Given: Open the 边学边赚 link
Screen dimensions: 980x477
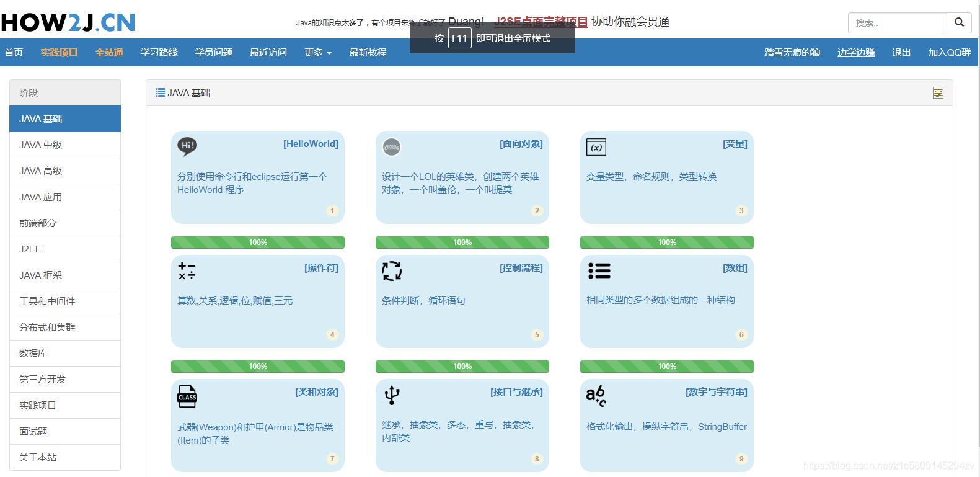Looking at the screenshot, I should 856,53.
